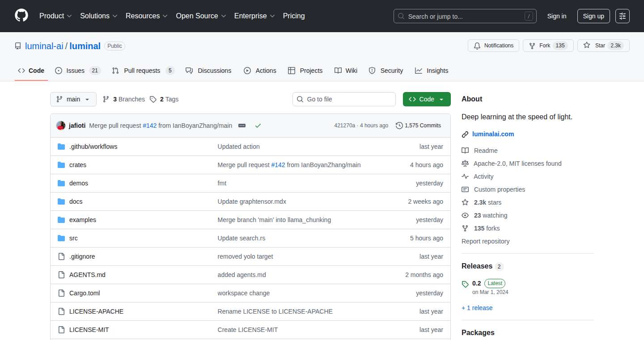Open the Pricing page
Image resolution: width=644 pixels, height=340 pixels.
[x=294, y=16]
